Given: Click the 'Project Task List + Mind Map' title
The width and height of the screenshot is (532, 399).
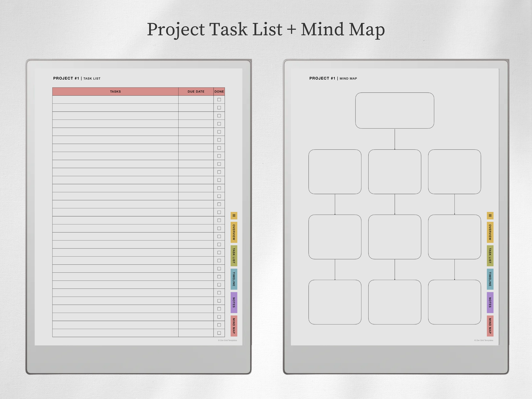Looking at the screenshot, I should click(266, 30).
